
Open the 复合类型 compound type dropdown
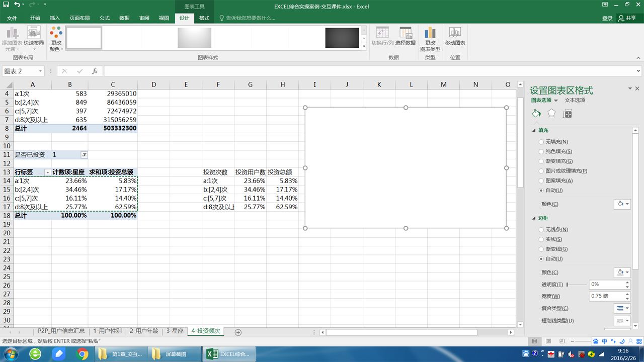[x=622, y=308]
